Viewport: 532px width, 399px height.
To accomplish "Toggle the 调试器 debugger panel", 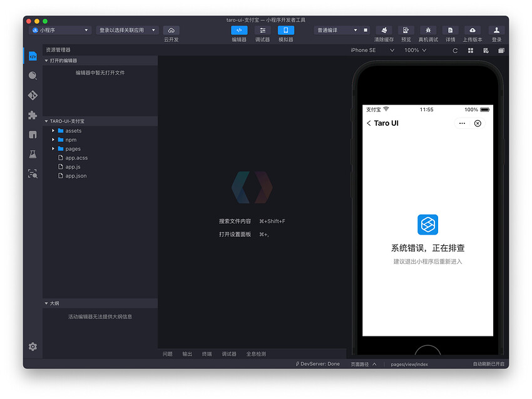I will [263, 30].
